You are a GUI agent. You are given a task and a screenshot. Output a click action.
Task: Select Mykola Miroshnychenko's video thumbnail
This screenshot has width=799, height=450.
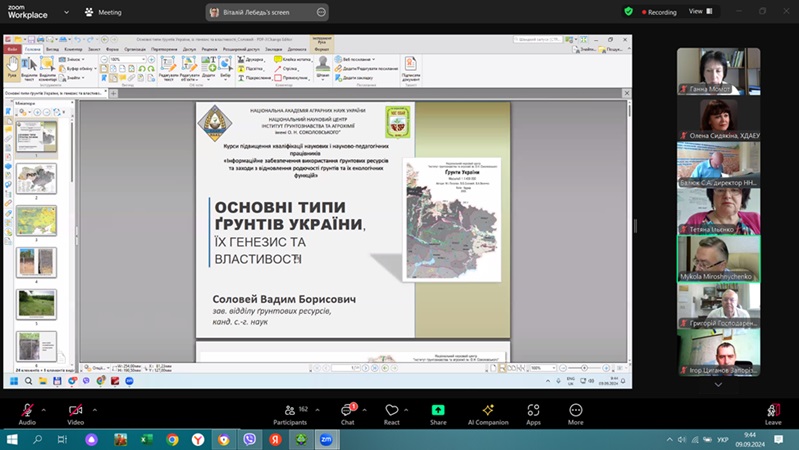coord(718,259)
